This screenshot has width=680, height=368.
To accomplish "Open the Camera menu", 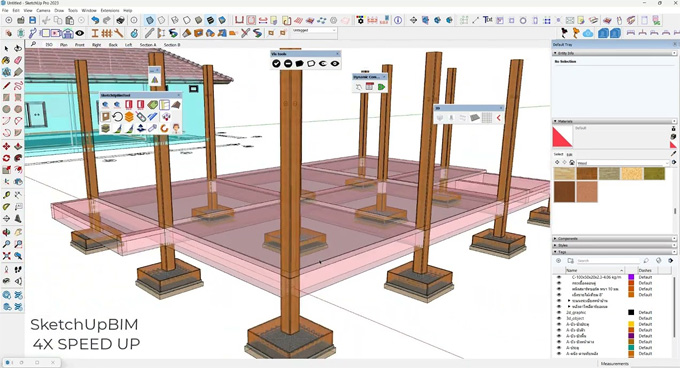I will 43,10.
